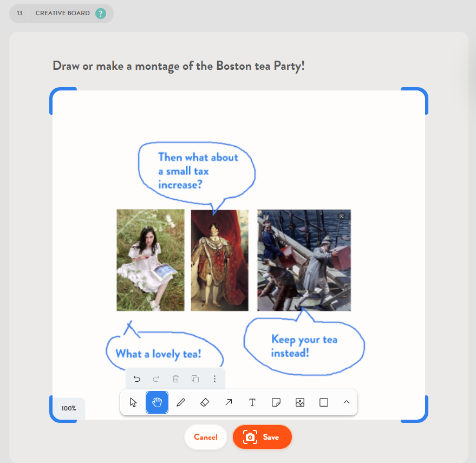476x463 pixels.
Task: Click the Duplicate icon
Action: point(195,379)
